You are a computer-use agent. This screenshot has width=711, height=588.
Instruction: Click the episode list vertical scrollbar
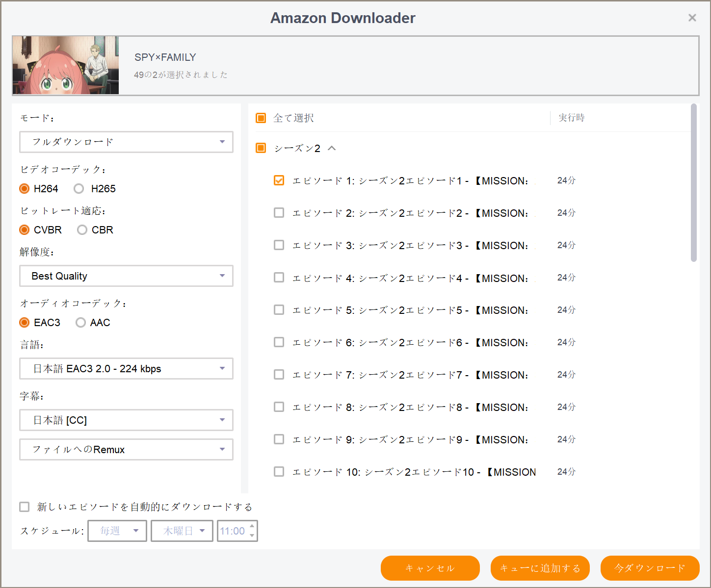tap(694, 182)
